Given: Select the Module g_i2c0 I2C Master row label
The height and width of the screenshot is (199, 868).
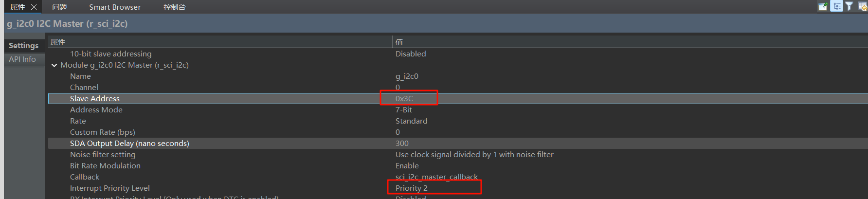Looking at the screenshot, I should tap(124, 65).
